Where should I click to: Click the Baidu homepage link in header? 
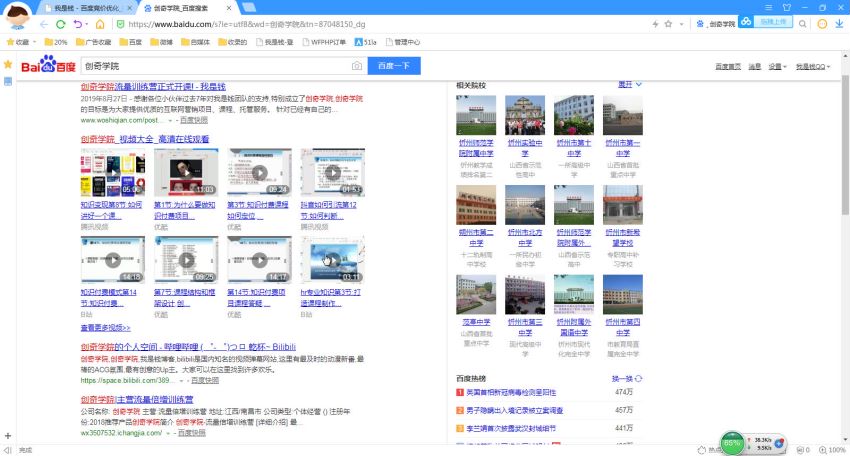(x=728, y=67)
